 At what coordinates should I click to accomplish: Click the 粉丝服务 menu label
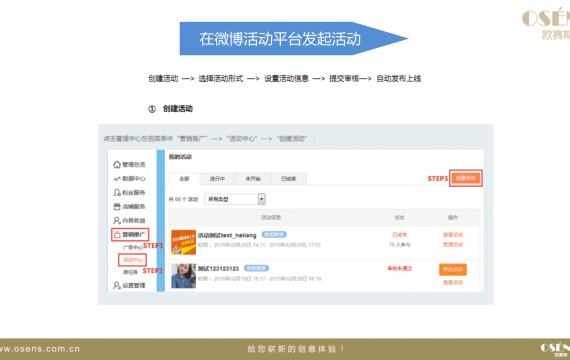click(x=134, y=193)
